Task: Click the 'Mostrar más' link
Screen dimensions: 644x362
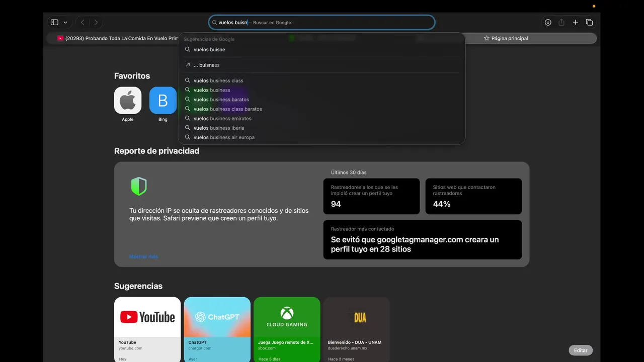Action: tap(143, 256)
